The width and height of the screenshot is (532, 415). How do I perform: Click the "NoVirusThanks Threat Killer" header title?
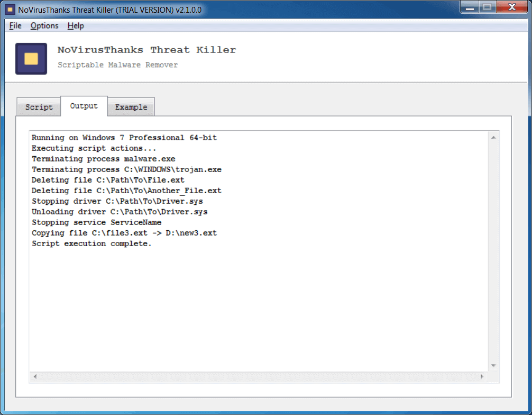(146, 50)
